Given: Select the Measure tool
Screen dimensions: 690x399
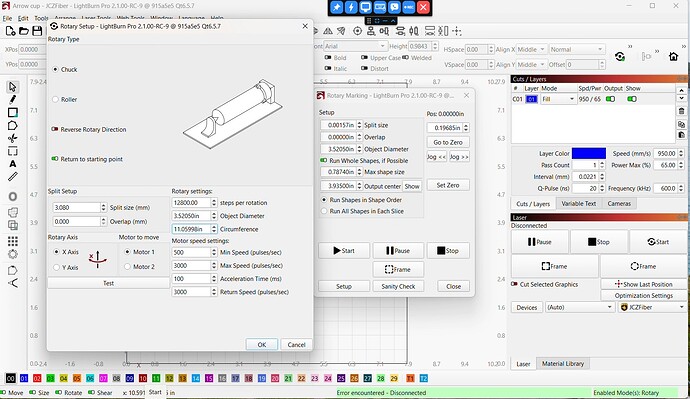Looking at the screenshot, I should [12, 177].
